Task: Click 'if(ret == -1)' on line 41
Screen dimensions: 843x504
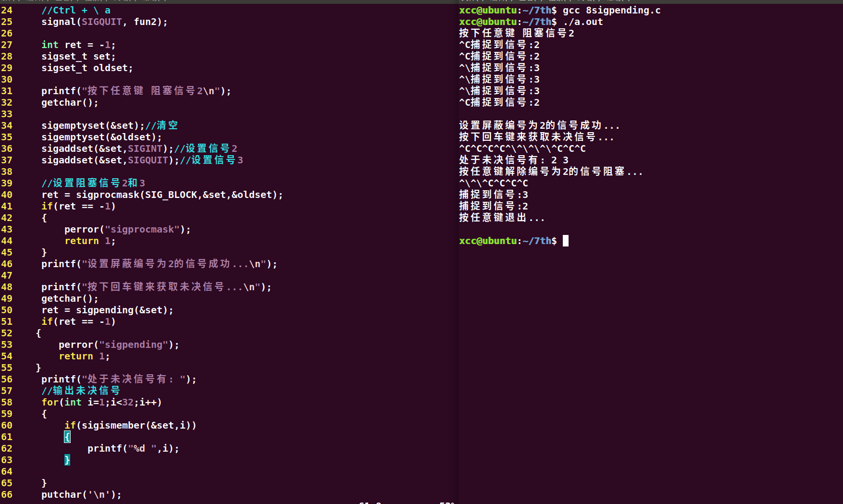Action: point(78,206)
